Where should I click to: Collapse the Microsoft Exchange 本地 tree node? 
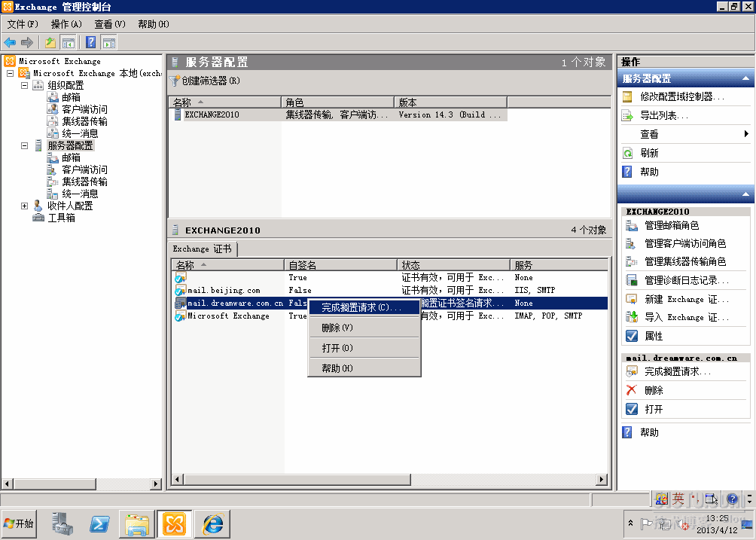point(10,73)
